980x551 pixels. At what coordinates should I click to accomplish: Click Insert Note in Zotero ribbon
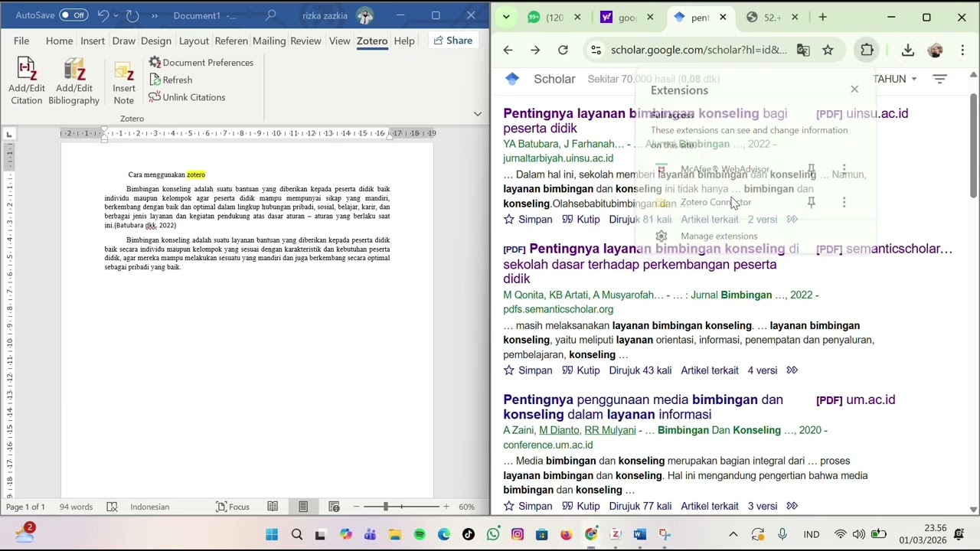click(x=124, y=82)
